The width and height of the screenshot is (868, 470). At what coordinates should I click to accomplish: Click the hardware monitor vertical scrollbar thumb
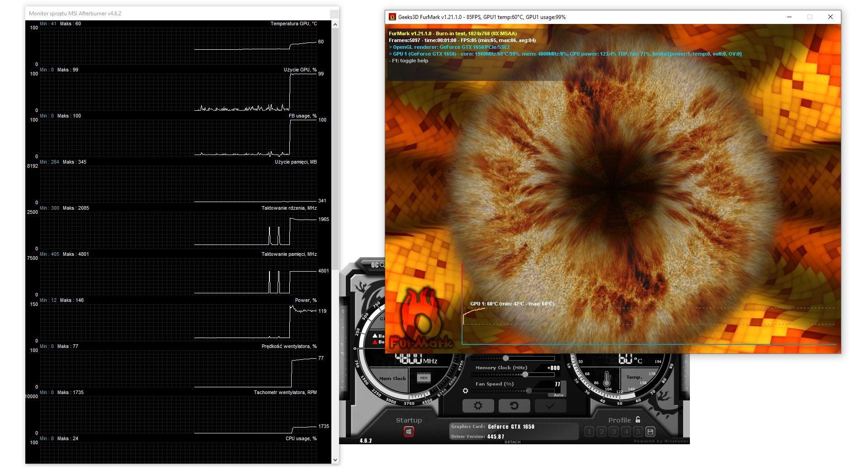coord(335,149)
